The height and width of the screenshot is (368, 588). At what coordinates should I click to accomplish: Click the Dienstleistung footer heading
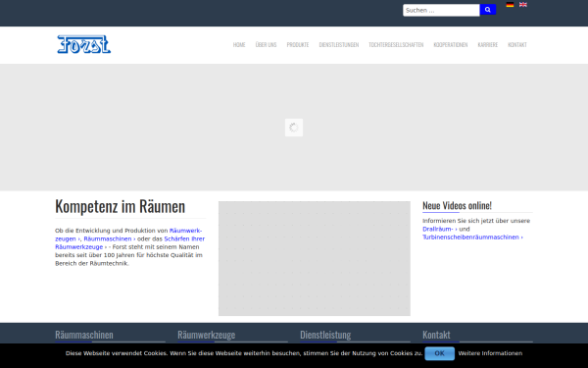pos(325,335)
